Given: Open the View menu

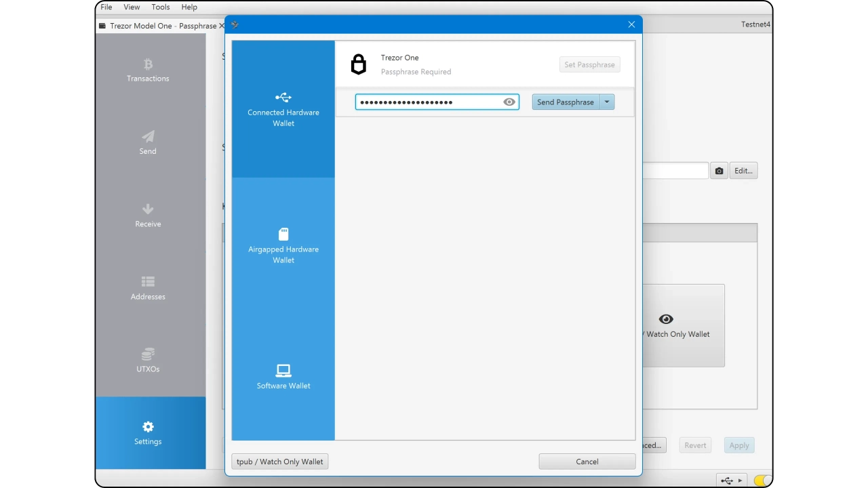Looking at the screenshot, I should coord(132,7).
